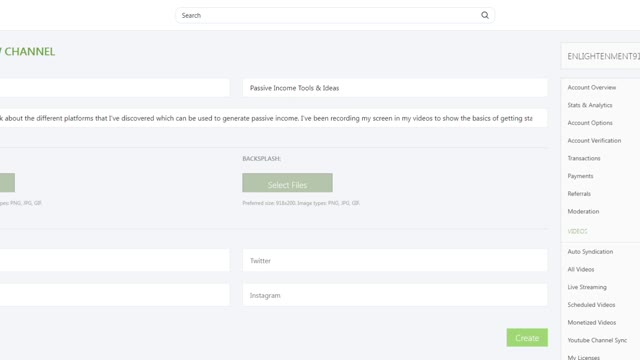Go to Live Streaming
The width and height of the screenshot is (640, 360).
coord(587,287)
